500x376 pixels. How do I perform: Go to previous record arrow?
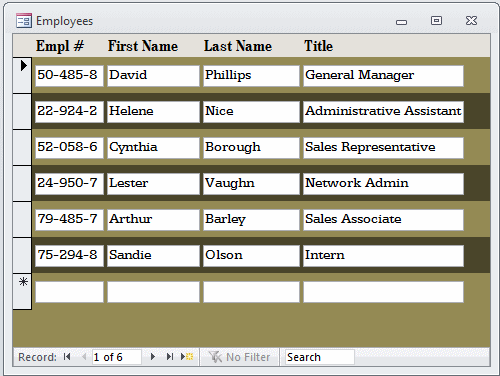pyautogui.click(x=84, y=357)
